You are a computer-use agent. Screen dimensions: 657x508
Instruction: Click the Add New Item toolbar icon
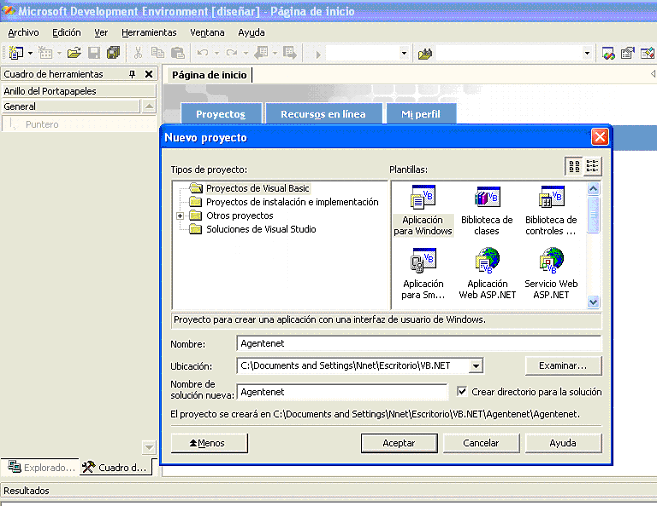click(x=45, y=53)
